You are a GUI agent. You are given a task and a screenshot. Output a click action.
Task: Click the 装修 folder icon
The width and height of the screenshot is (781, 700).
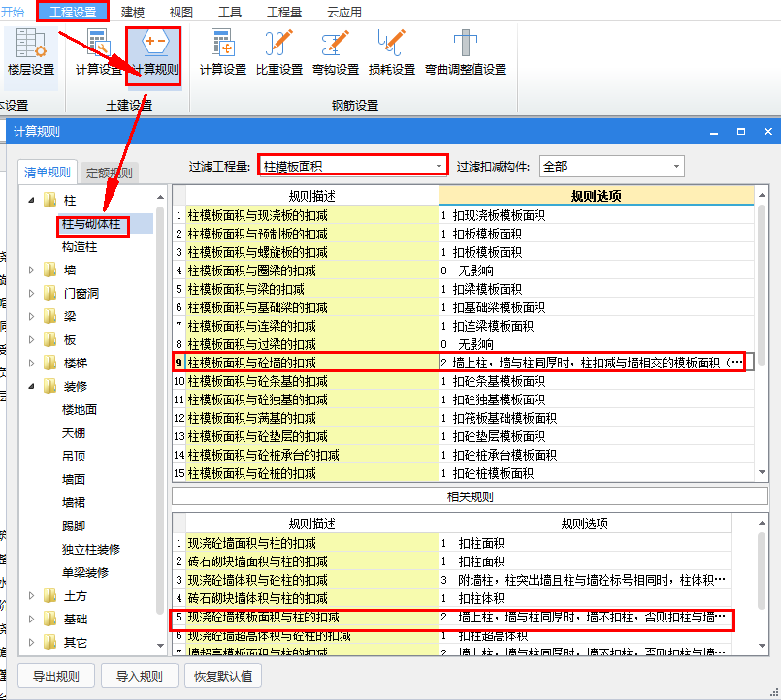pyautogui.click(x=49, y=386)
